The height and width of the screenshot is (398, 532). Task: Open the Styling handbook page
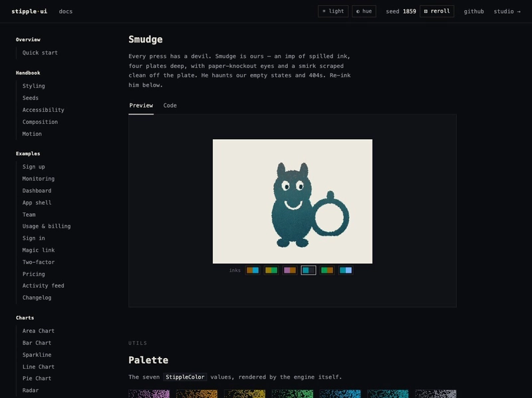point(34,86)
